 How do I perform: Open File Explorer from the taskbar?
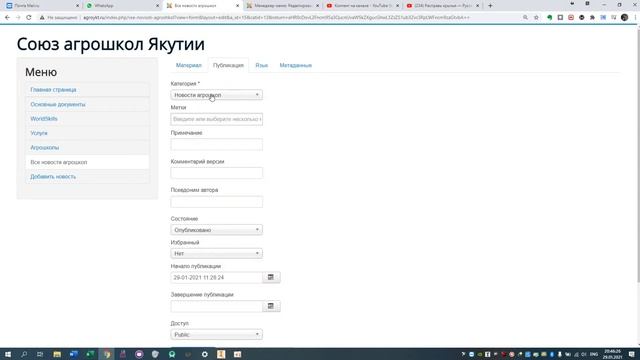pos(57,354)
